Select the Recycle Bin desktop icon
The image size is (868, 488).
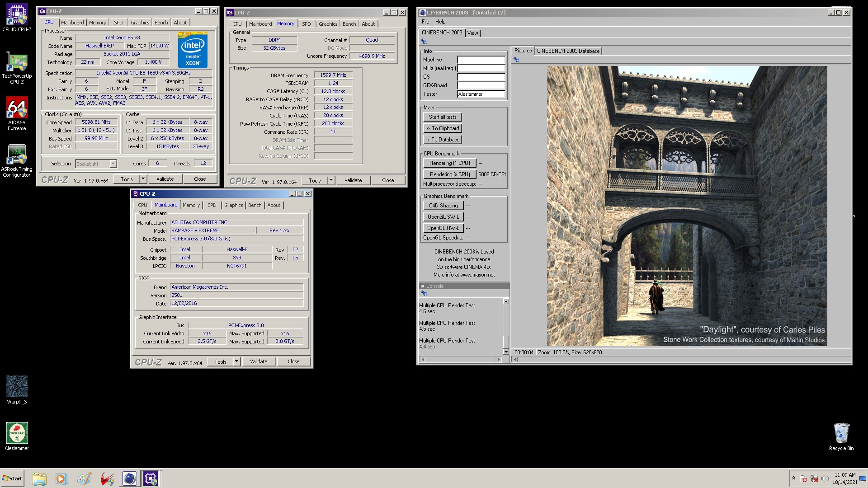coord(841,436)
